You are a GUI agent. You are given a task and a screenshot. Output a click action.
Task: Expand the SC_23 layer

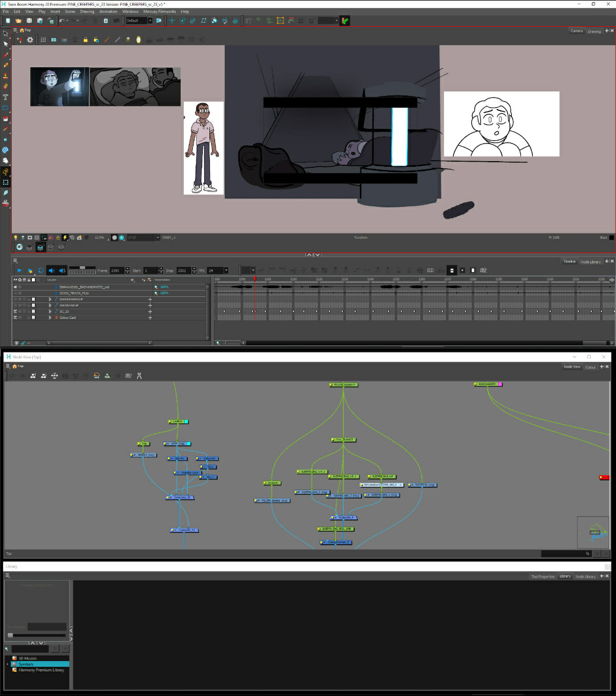click(x=50, y=312)
